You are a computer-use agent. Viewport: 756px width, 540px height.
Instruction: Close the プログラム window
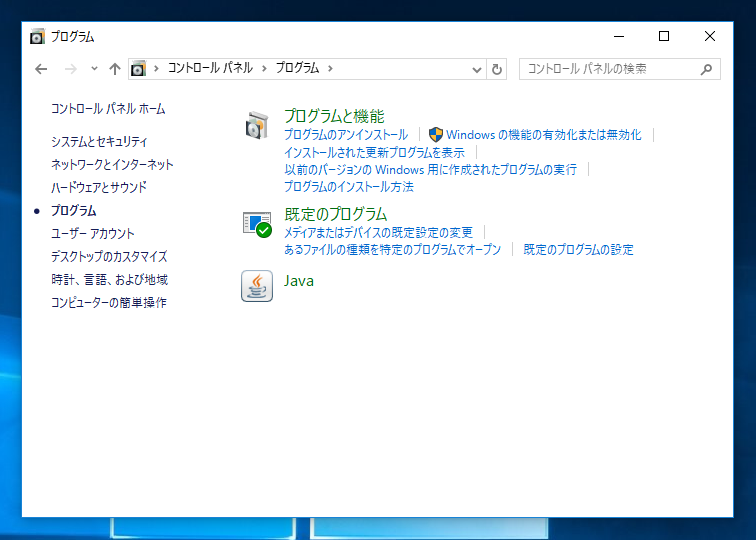(x=710, y=36)
